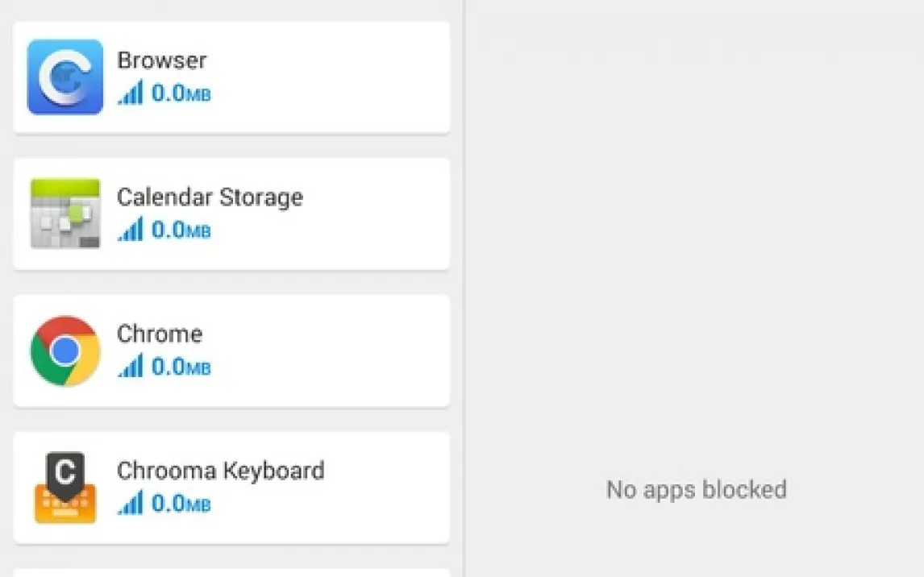This screenshot has height=577, width=924.
Task: Click empty space right of the Chrome label
Action: tap(339, 351)
